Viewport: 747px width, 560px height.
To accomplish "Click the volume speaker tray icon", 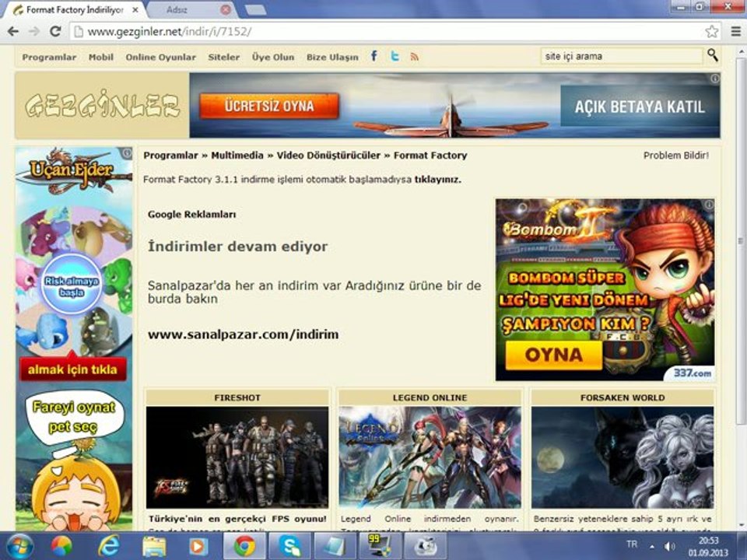I will click(x=669, y=546).
